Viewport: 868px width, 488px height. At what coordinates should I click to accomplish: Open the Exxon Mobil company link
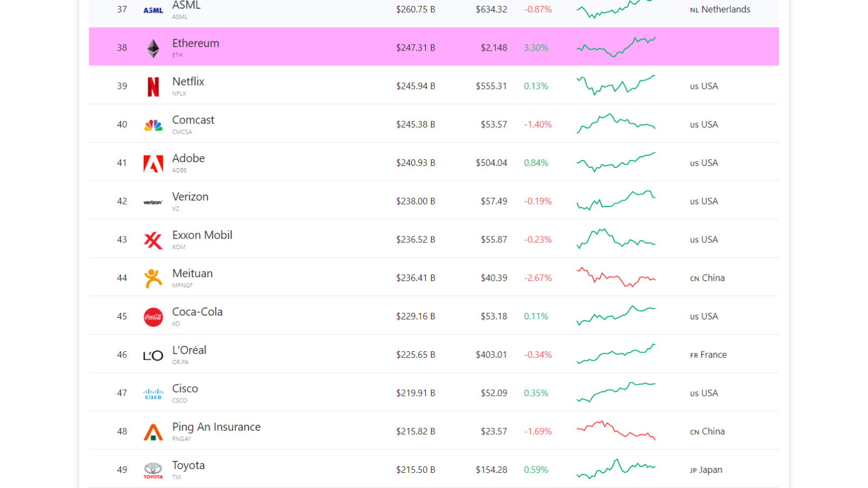[202, 235]
